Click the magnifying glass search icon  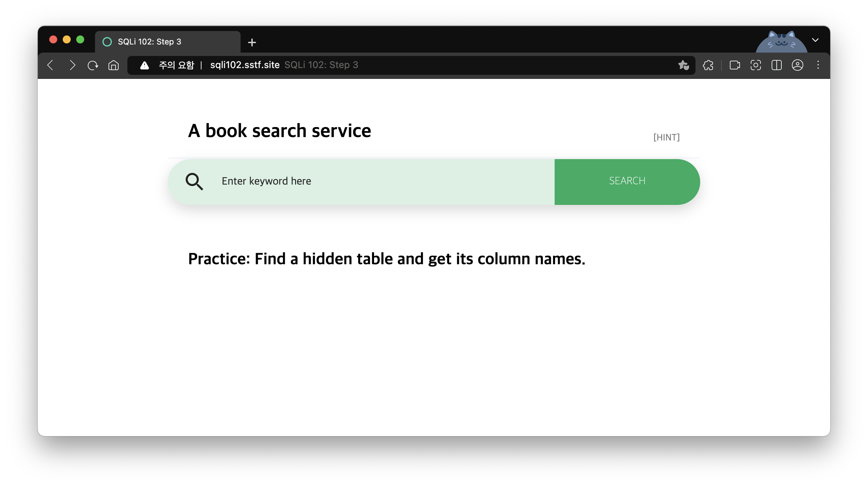click(194, 182)
